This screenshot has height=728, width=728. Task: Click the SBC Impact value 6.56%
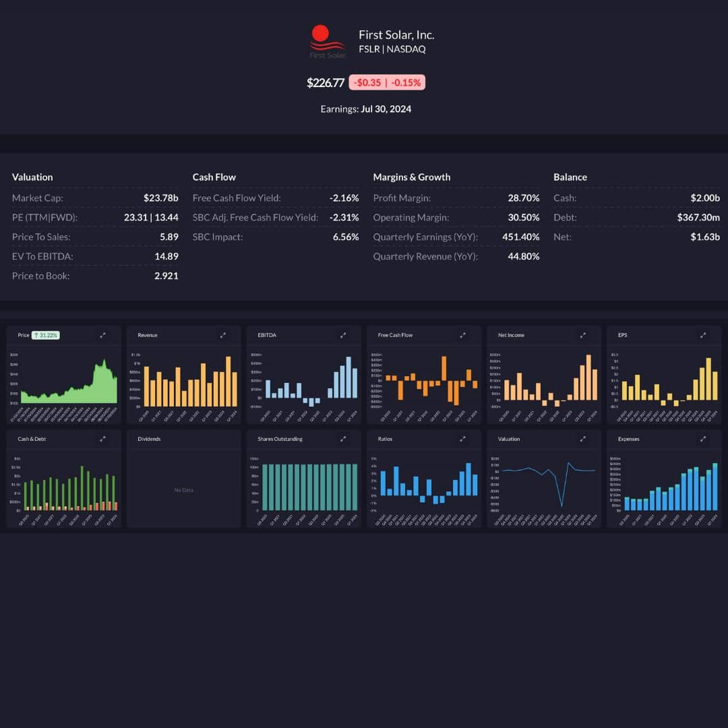click(346, 237)
